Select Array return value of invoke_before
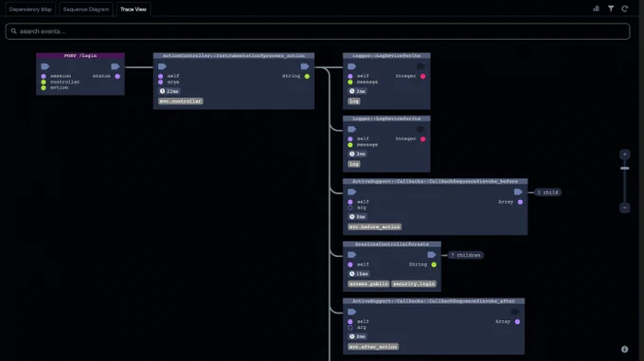This screenshot has height=361, width=644. [x=510, y=202]
